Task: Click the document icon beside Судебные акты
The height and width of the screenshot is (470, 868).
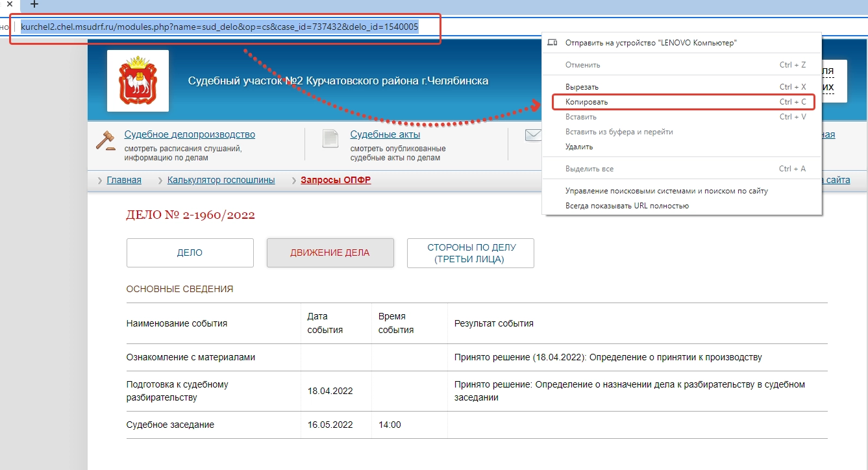Action: 331,139
